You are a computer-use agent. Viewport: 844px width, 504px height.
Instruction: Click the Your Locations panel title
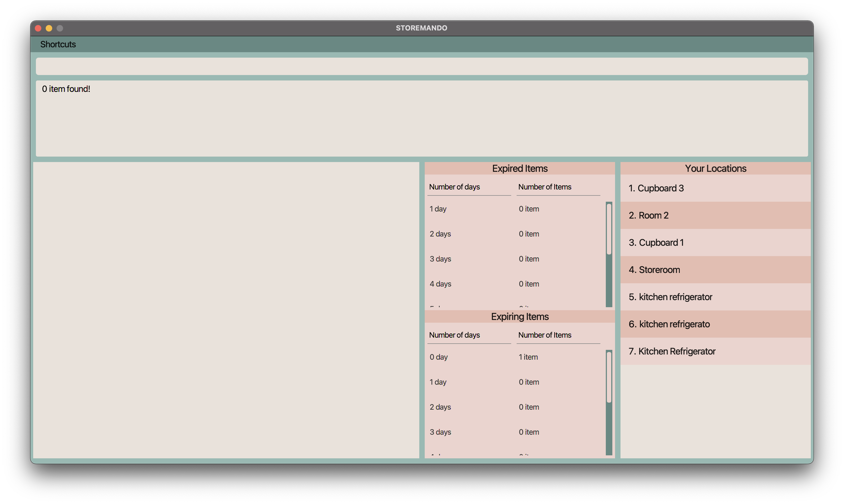715,169
